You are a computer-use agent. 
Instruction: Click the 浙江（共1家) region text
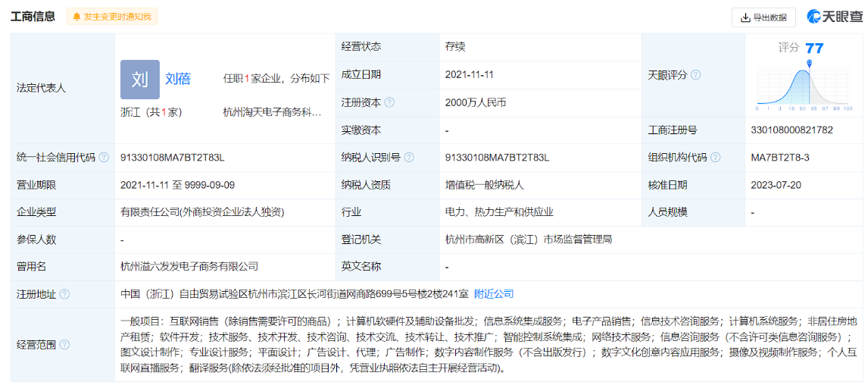(151, 112)
